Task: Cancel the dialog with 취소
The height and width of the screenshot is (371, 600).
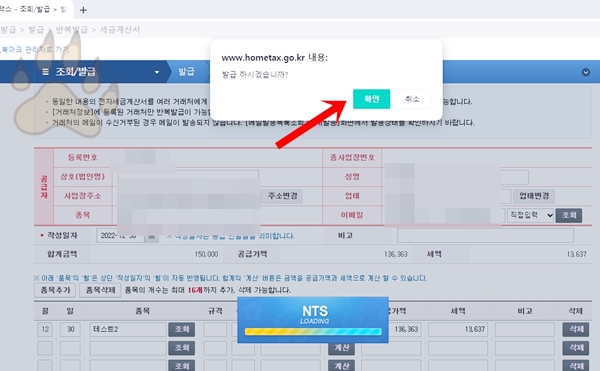Action: point(412,99)
